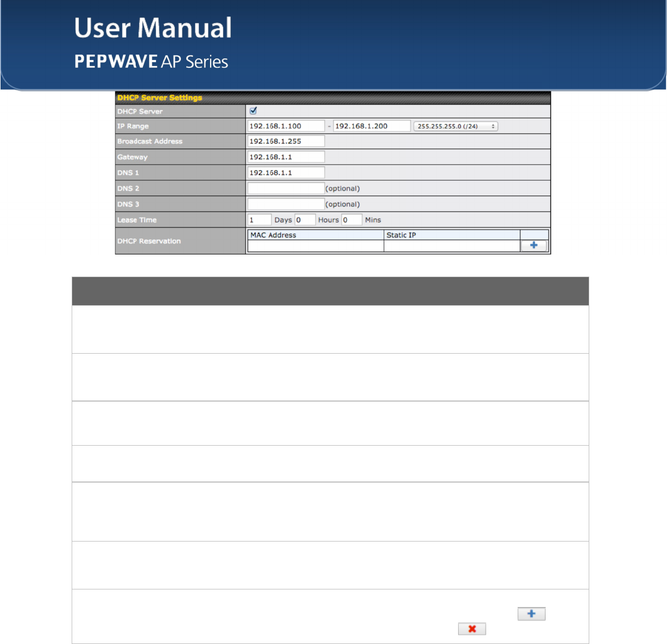Click the DHCP Server row label
Screen dimensions: 667x644
coord(140,111)
